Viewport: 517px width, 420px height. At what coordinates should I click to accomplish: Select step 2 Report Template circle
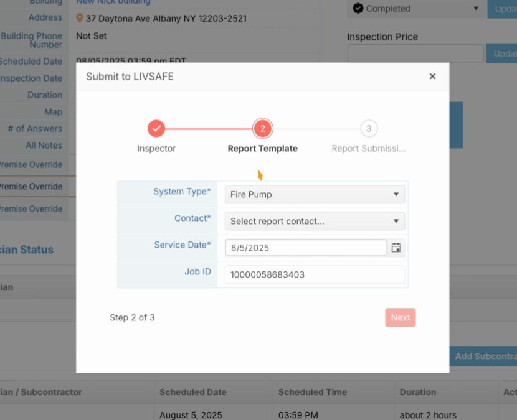(262, 128)
